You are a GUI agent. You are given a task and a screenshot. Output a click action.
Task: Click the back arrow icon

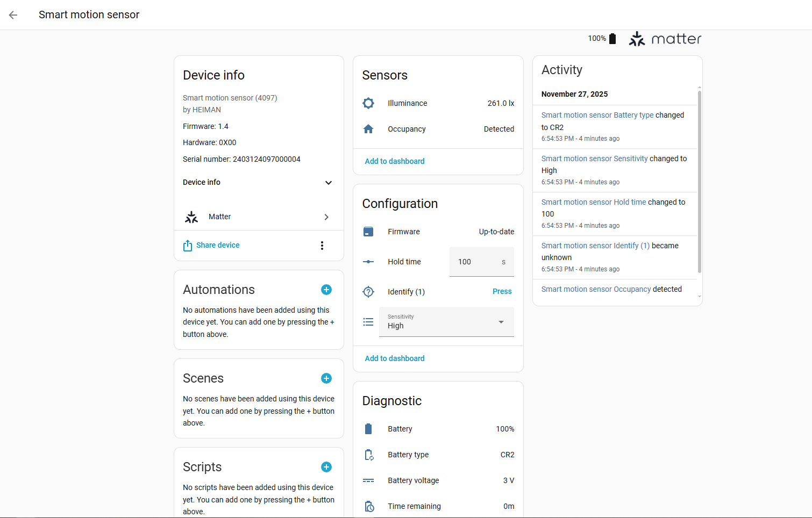click(13, 15)
